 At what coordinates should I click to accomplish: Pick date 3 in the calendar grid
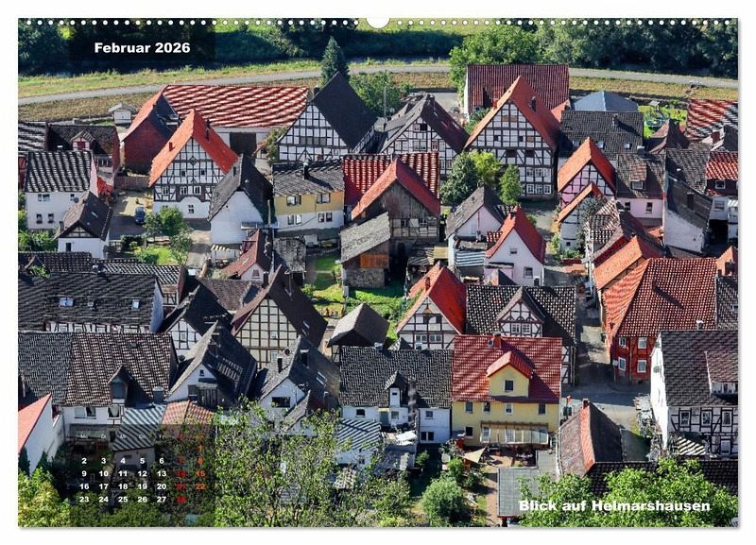(x=104, y=461)
